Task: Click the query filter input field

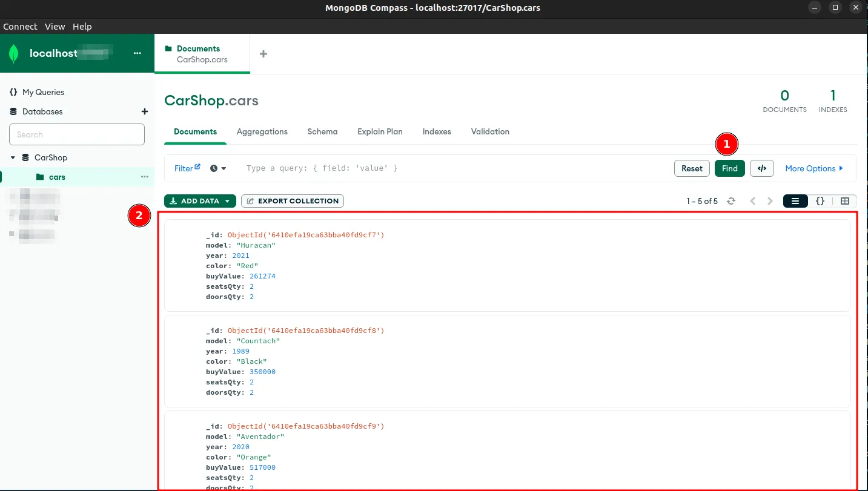Action: (x=454, y=168)
